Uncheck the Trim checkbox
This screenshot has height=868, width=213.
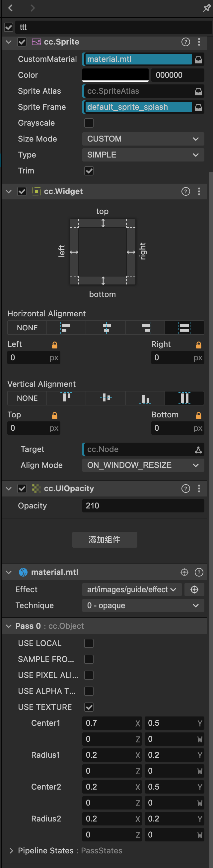(x=89, y=171)
